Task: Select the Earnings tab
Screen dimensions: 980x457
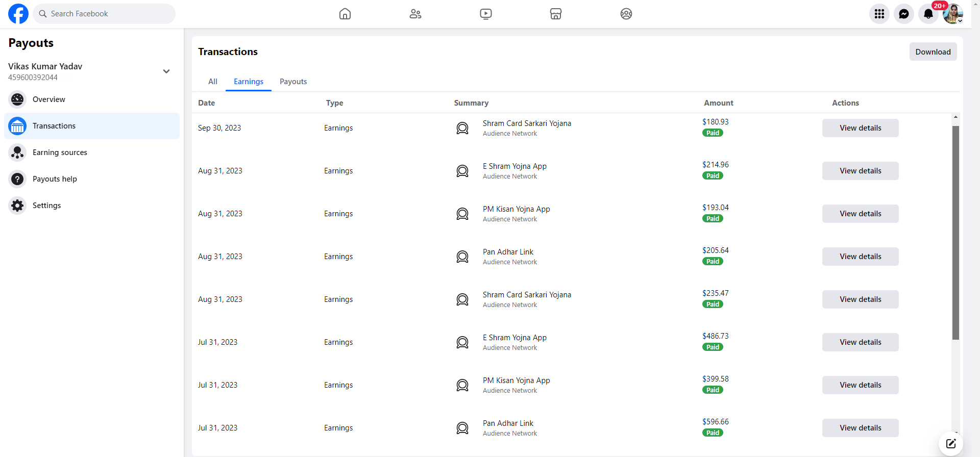Action: (249, 82)
